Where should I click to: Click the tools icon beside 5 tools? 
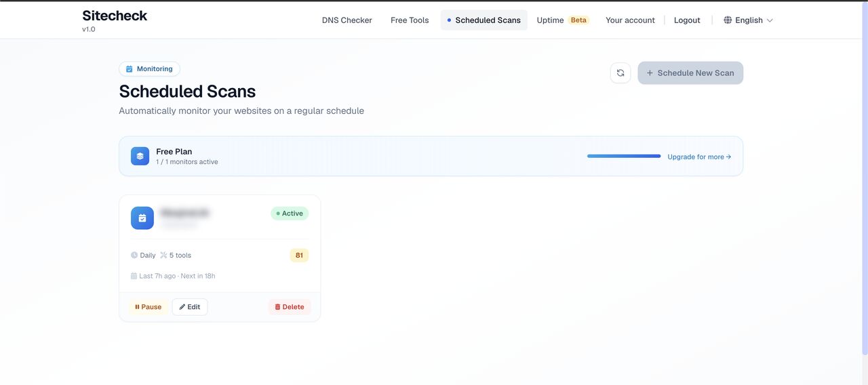pos(163,256)
